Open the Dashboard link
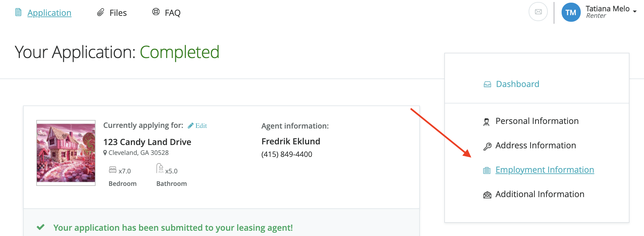Image resolution: width=644 pixels, height=236 pixels. pos(517,84)
